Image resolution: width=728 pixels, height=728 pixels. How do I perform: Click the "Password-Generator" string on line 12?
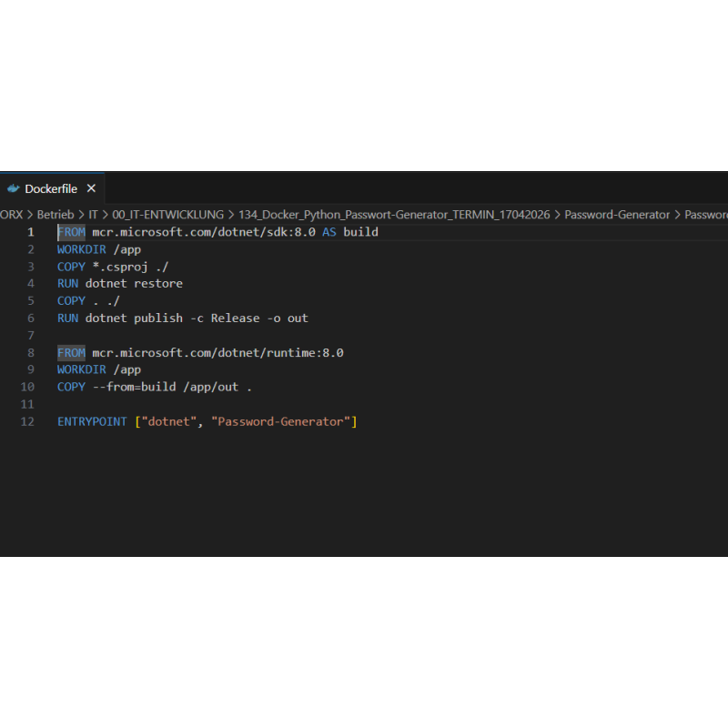click(284, 421)
